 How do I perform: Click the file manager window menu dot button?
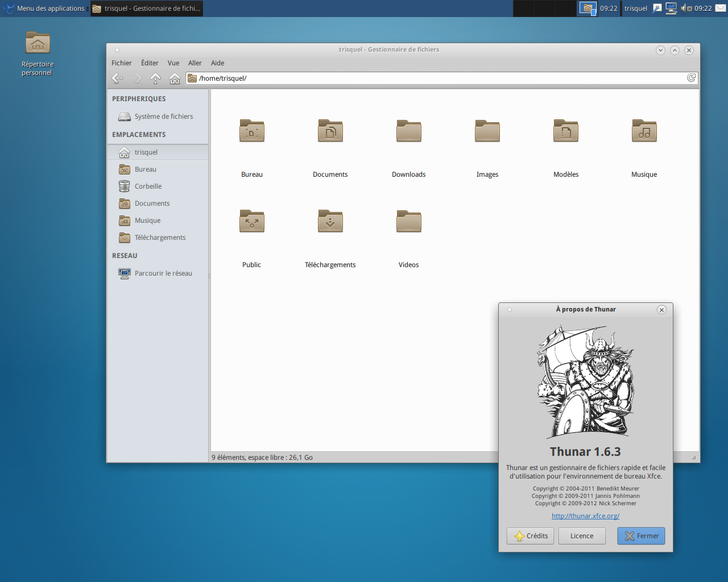coord(117,50)
